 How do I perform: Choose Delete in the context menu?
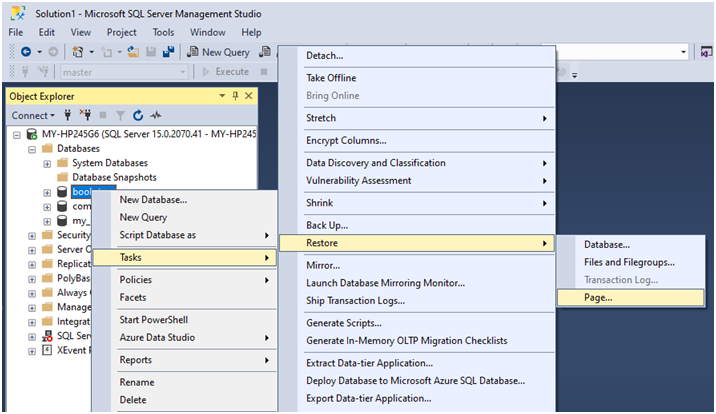pyautogui.click(x=184, y=400)
